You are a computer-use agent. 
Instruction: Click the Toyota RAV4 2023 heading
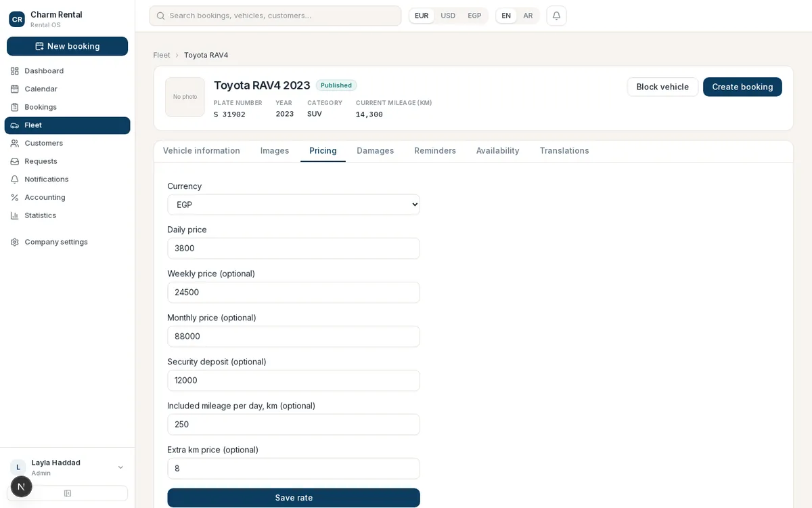(262, 85)
